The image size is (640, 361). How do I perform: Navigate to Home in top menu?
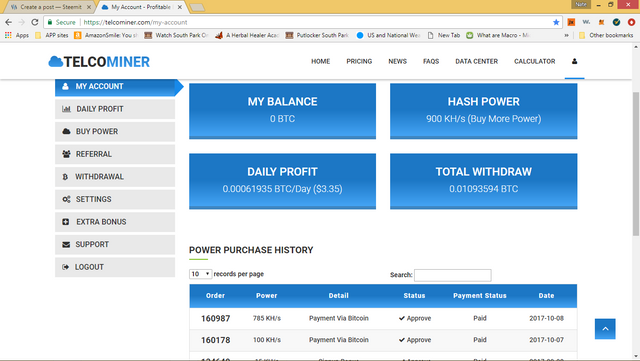(x=320, y=61)
